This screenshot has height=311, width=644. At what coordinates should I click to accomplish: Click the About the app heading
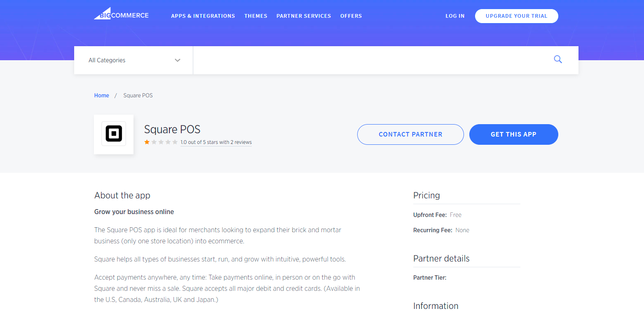122,196
